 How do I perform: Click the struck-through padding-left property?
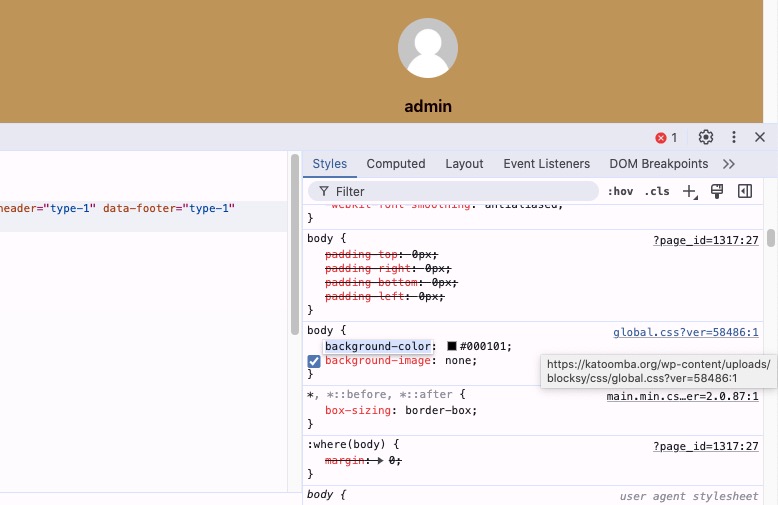tap(364, 297)
